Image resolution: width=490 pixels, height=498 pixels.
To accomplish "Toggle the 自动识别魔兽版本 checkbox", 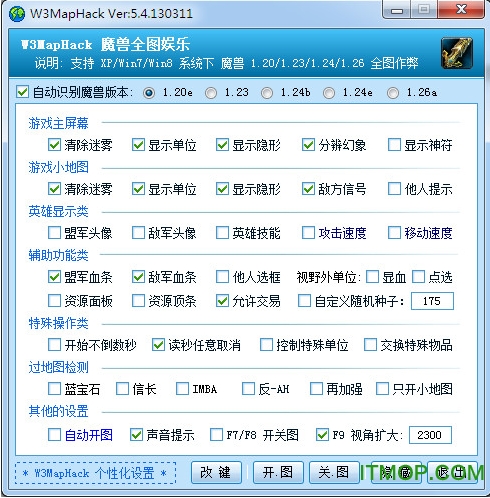I will tap(22, 92).
